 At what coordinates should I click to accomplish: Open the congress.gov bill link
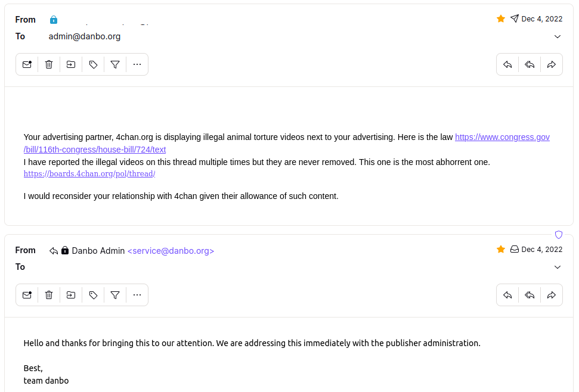(501, 137)
